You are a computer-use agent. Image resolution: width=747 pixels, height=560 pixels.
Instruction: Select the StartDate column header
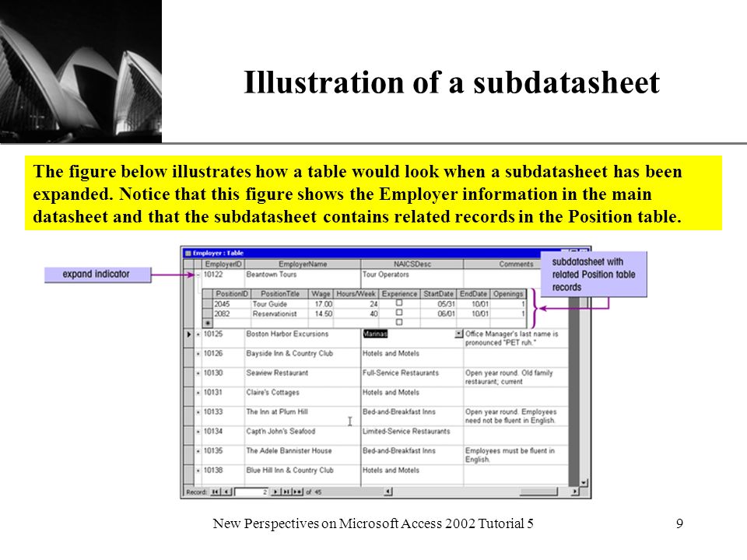coord(438,294)
